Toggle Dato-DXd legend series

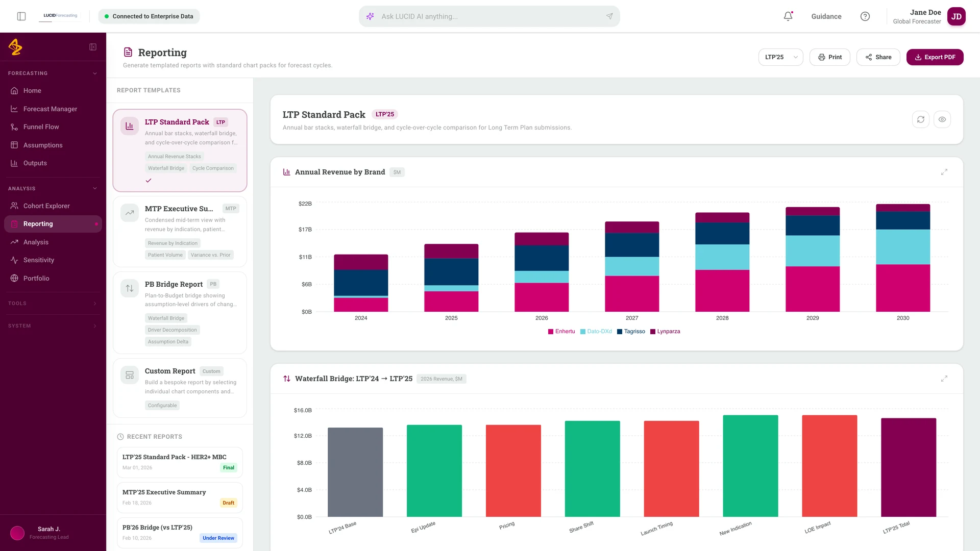pos(596,332)
